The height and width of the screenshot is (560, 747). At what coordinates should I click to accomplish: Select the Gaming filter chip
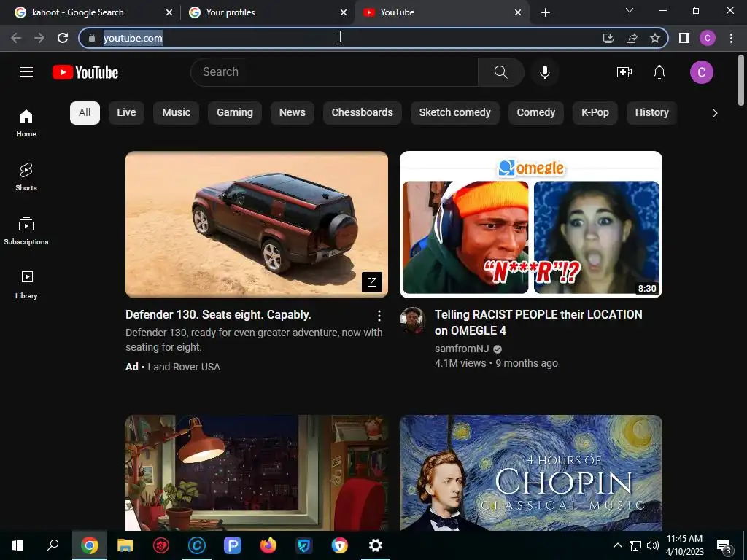coord(235,113)
